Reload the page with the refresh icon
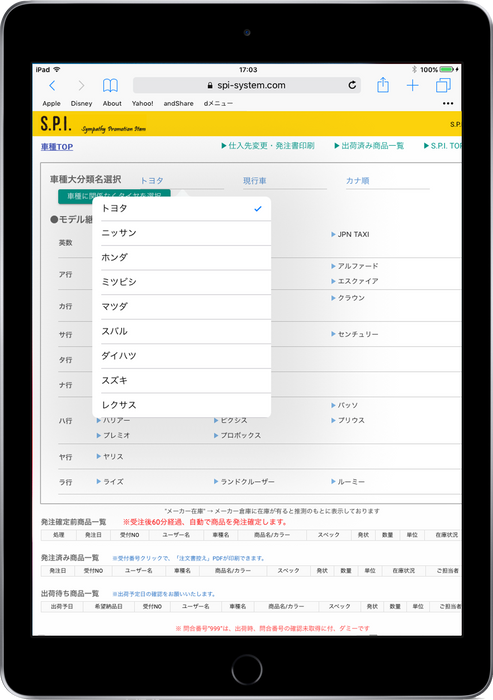This screenshot has height=700, width=493. click(352, 85)
